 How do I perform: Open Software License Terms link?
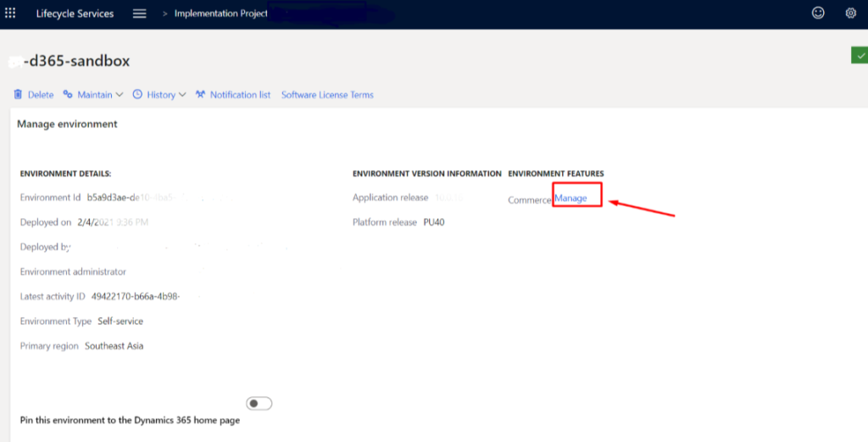tap(327, 95)
